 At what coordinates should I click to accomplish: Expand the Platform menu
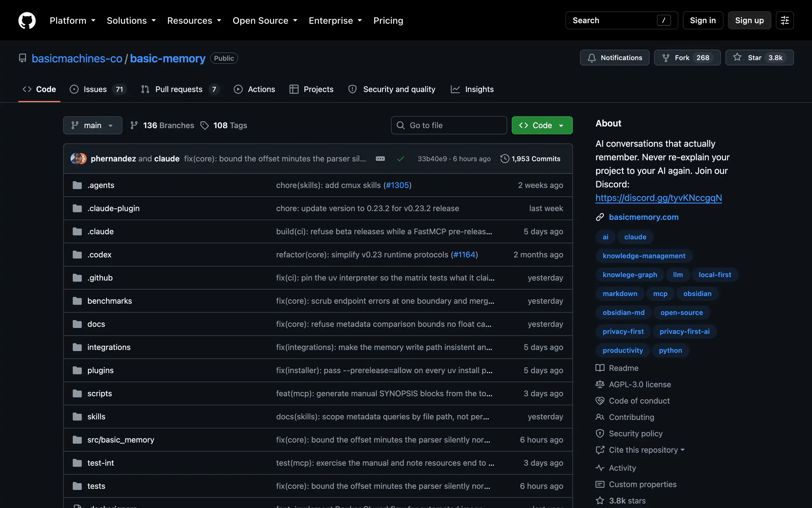click(x=73, y=21)
